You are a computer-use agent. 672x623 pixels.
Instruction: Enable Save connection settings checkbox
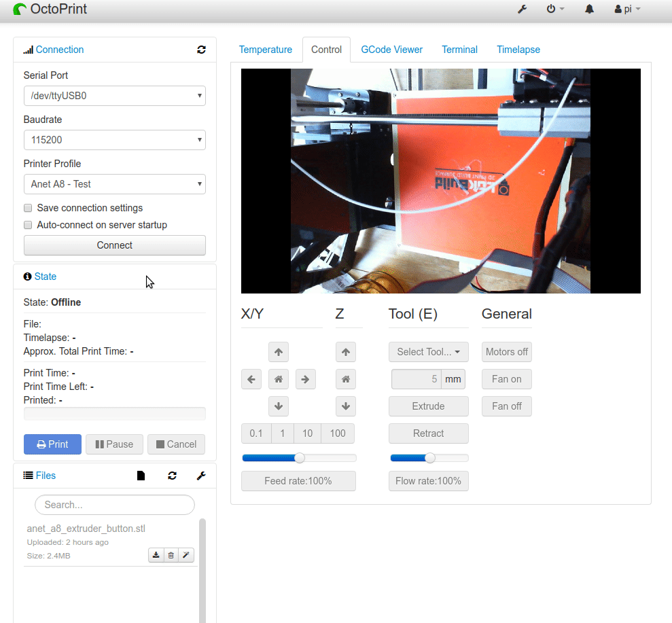point(28,208)
